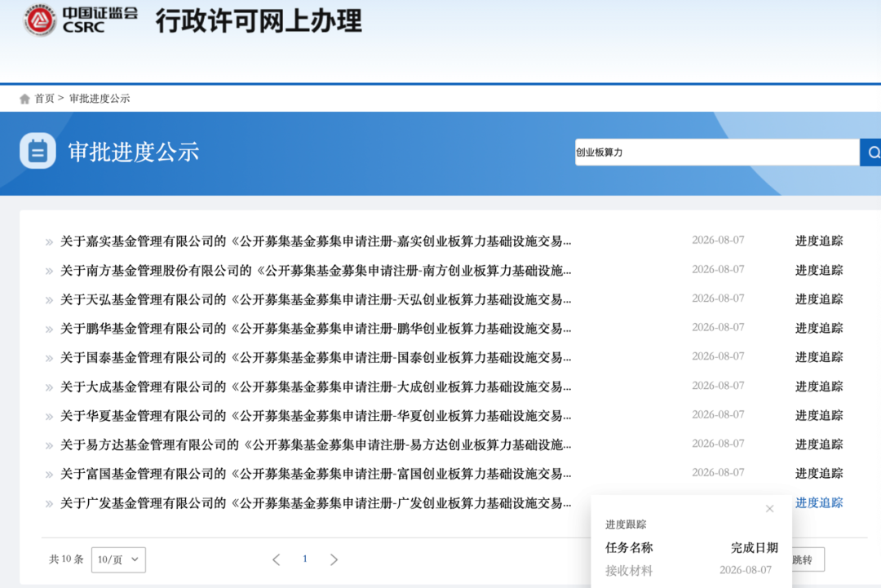The height and width of the screenshot is (588, 881).
Task: Click the 2026-08-07 date in 富国基金 row
Action: click(x=718, y=473)
